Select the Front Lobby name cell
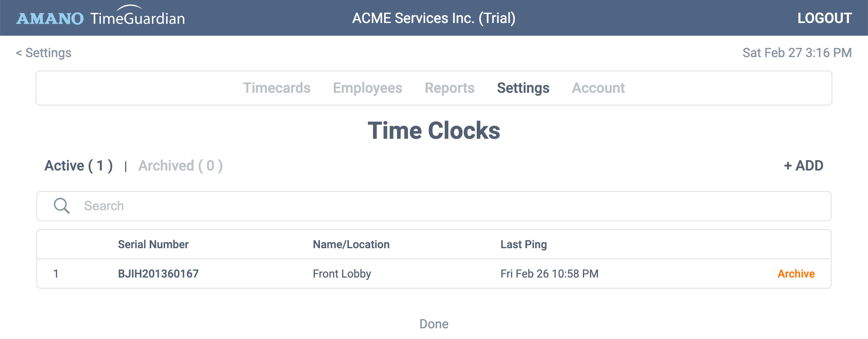868x339 pixels. click(x=342, y=274)
